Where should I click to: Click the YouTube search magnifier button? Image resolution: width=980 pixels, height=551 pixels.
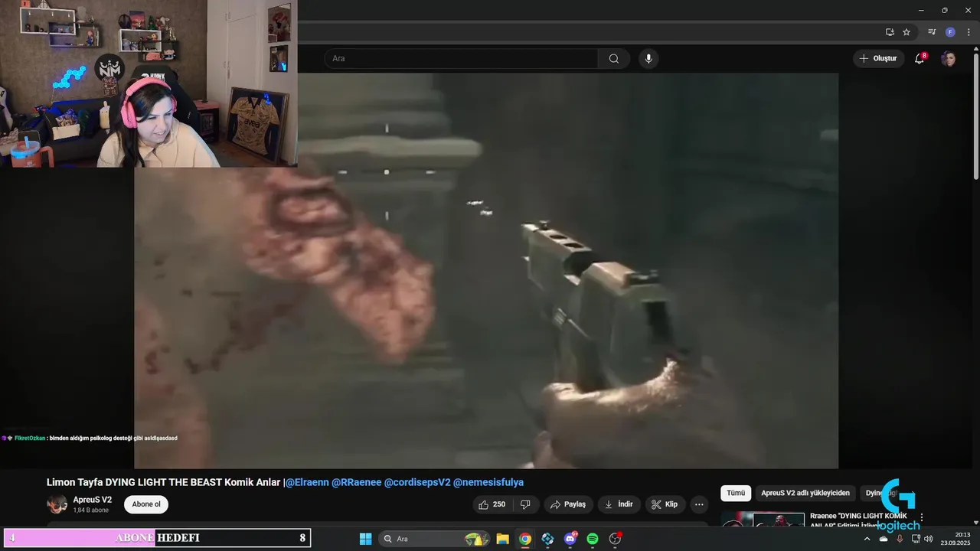[x=614, y=59]
